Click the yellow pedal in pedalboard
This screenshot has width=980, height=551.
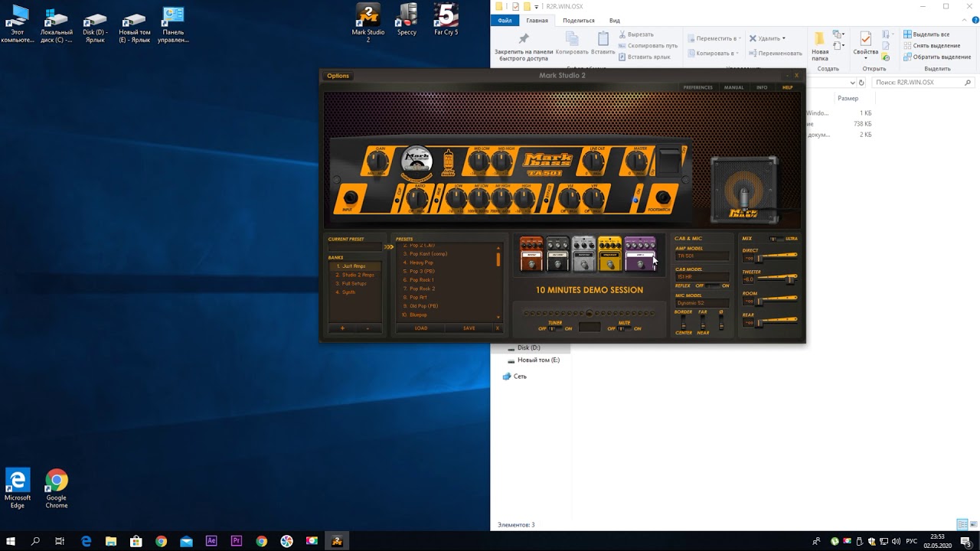[610, 254]
